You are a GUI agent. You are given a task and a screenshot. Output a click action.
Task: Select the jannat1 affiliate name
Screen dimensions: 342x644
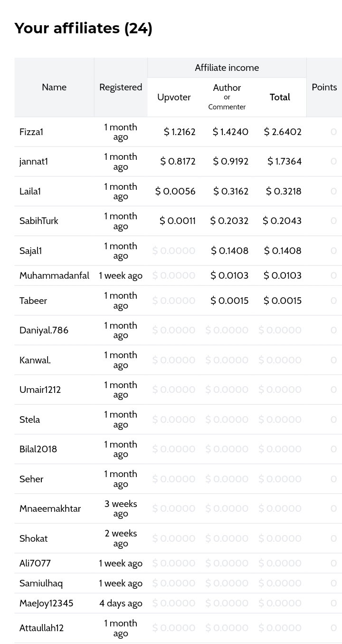34,162
